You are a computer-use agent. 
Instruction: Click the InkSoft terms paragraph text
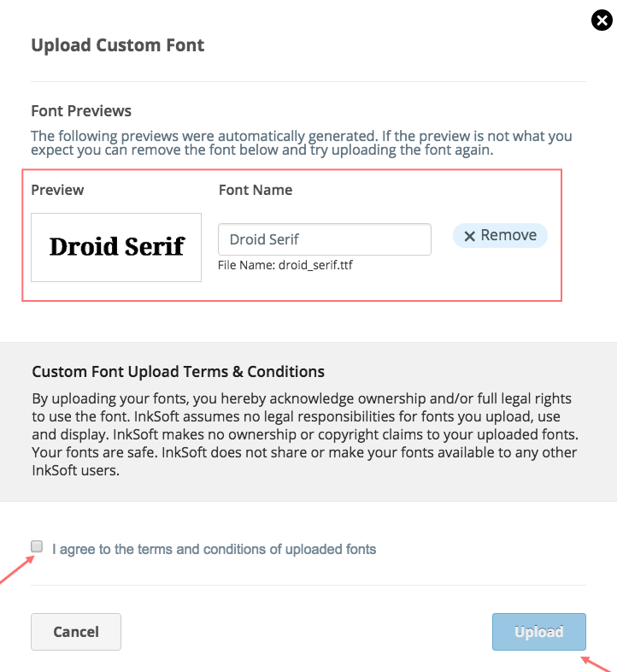pyautogui.click(x=305, y=434)
